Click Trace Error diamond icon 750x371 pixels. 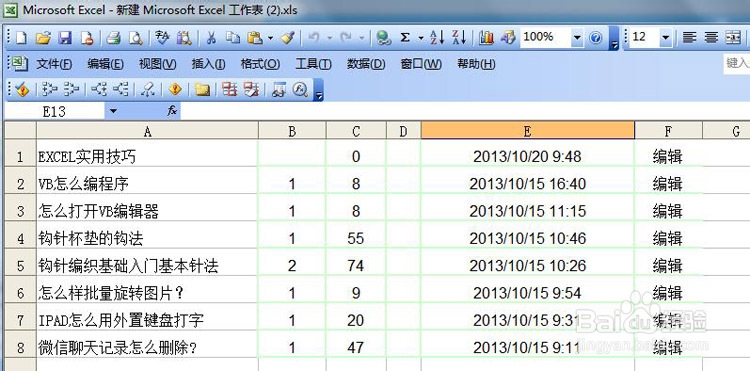175,89
